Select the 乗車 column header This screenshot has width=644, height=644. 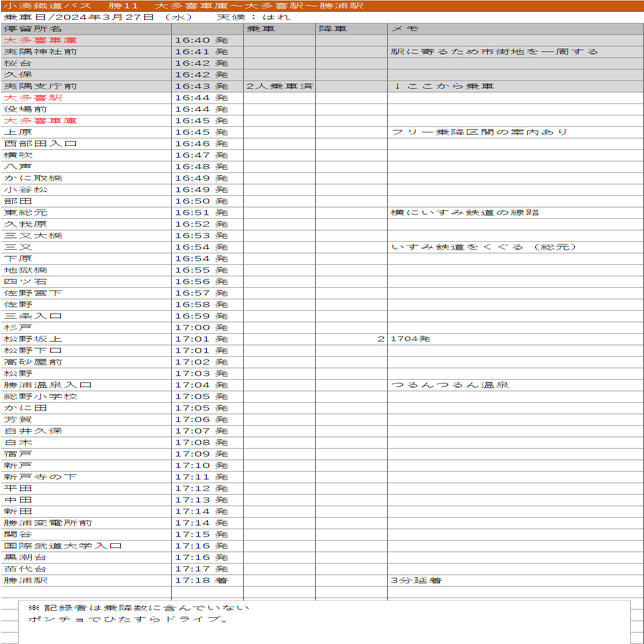pyautogui.click(x=279, y=29)
